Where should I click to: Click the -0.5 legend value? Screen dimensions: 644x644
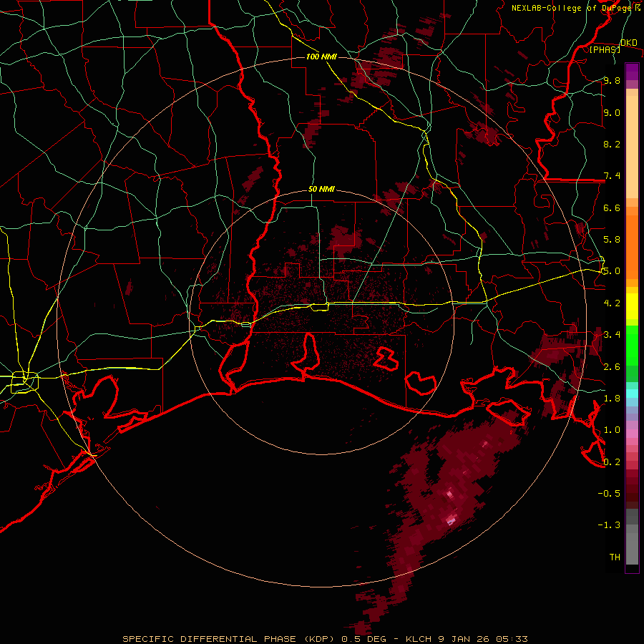click(609, 493)
